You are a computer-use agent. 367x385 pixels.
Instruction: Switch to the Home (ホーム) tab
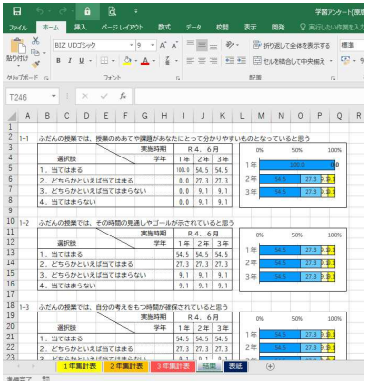tap(51, 27)
